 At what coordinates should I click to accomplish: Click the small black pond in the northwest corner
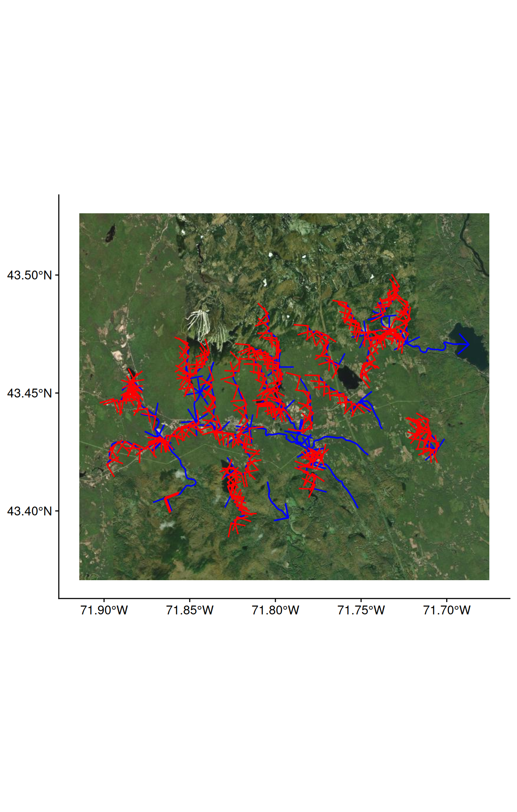(x=111, y=233)
